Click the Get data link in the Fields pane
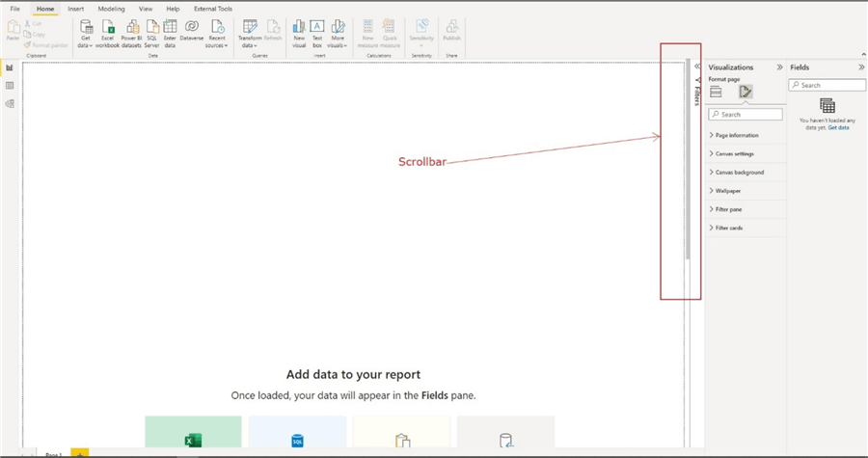Viewport: 868px width, 458px height. tap(838, 128)
